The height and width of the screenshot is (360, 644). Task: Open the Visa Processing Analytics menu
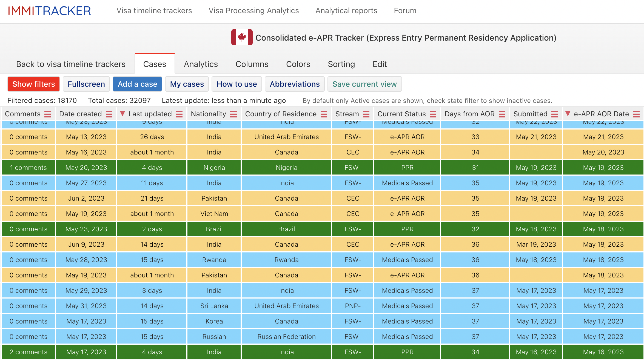tap(253, 11)
